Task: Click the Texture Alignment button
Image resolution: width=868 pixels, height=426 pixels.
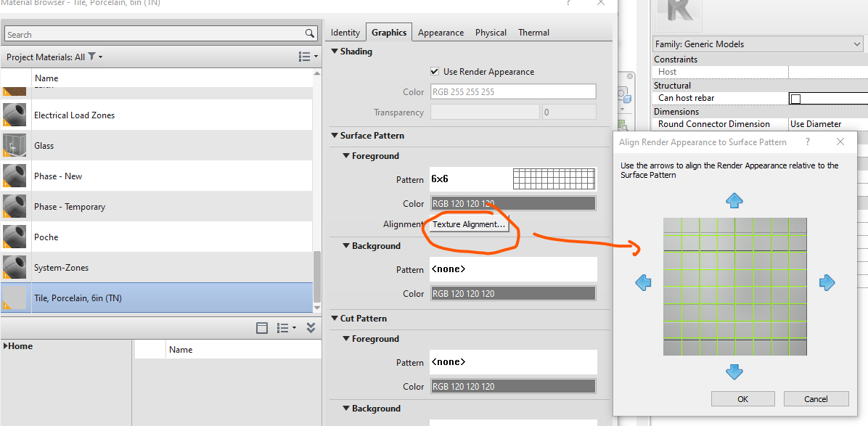Action: point(468,224)
